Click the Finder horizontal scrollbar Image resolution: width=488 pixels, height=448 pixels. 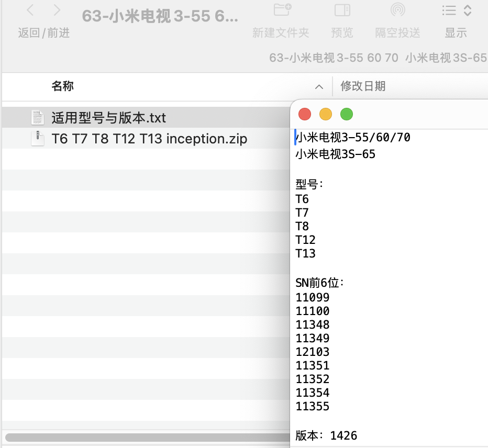click(x=148, y=437)
